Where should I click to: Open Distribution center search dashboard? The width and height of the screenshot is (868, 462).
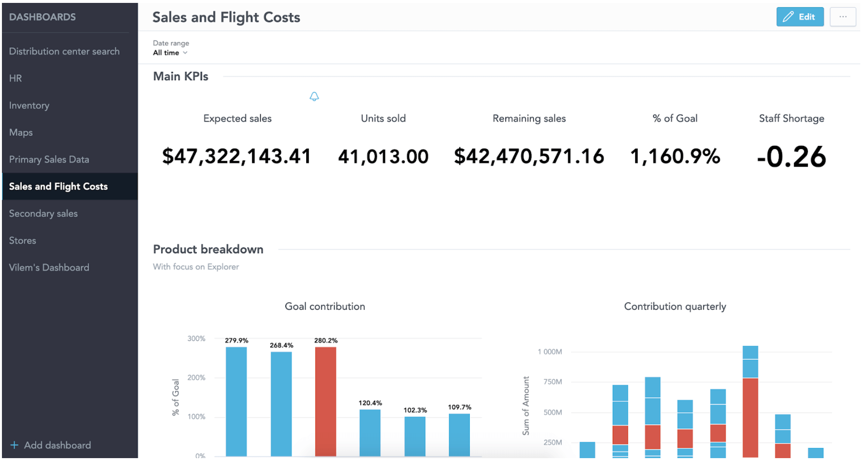[x=64, y=51]
